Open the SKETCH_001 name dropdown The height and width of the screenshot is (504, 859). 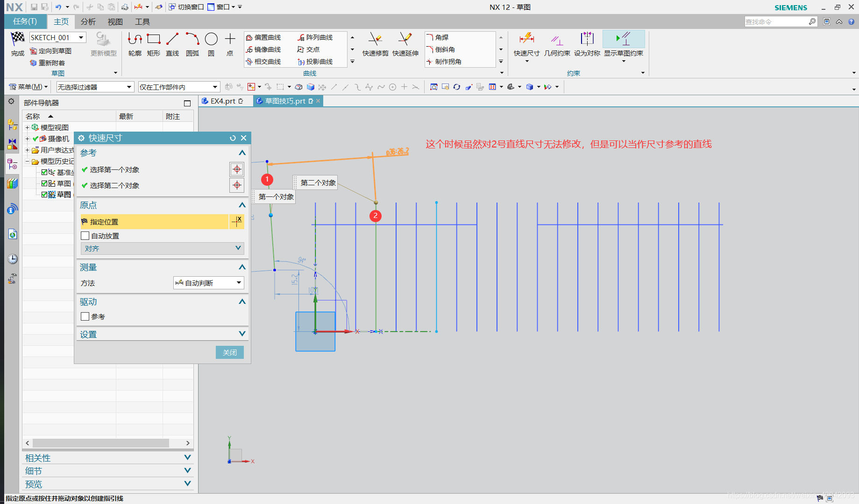tap(81, 37)
